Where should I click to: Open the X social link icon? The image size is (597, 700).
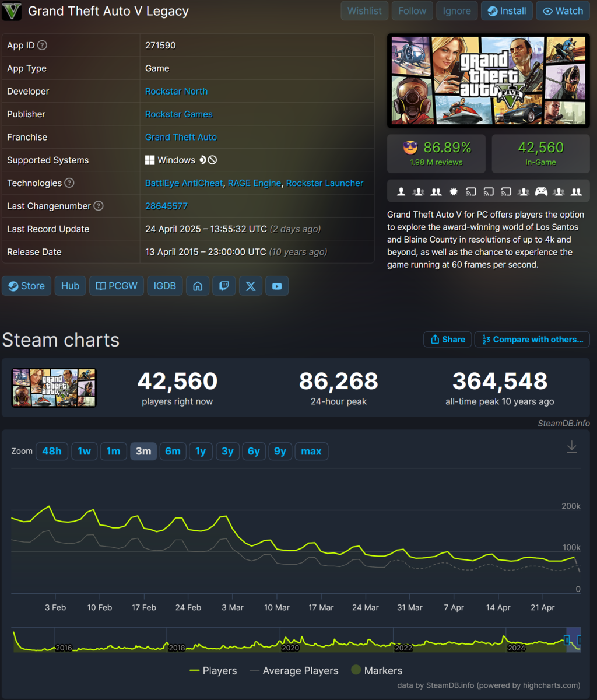point(251,286)
